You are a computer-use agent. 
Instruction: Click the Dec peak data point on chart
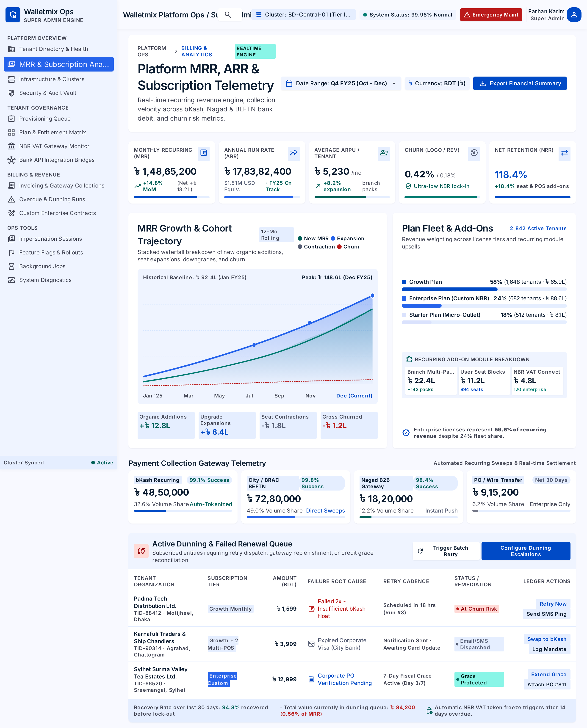tap(372, 296)
